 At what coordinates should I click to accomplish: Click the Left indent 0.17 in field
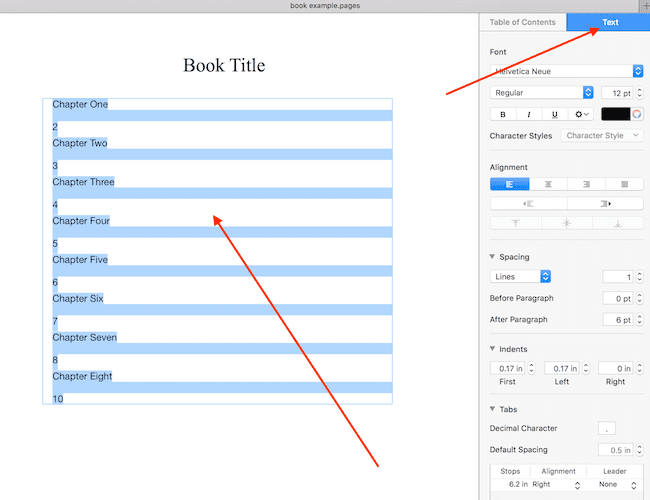click(562, 369)
